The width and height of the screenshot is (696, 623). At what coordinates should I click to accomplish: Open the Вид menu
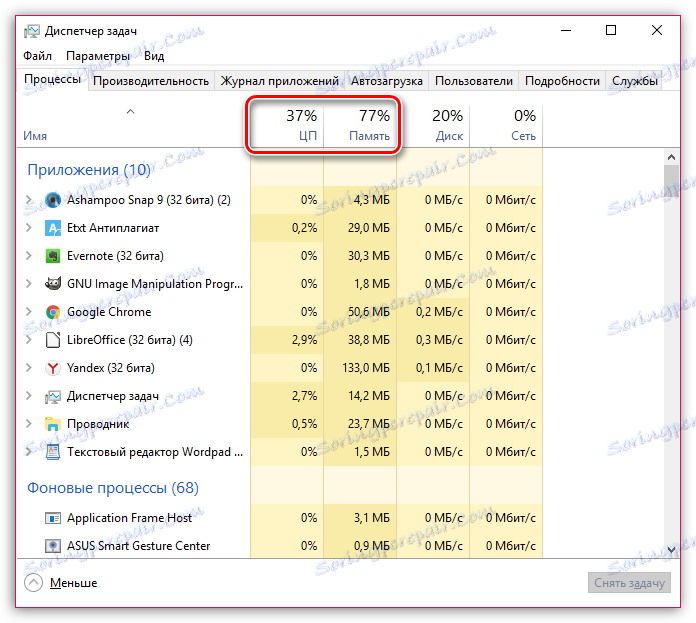(154, 56)
